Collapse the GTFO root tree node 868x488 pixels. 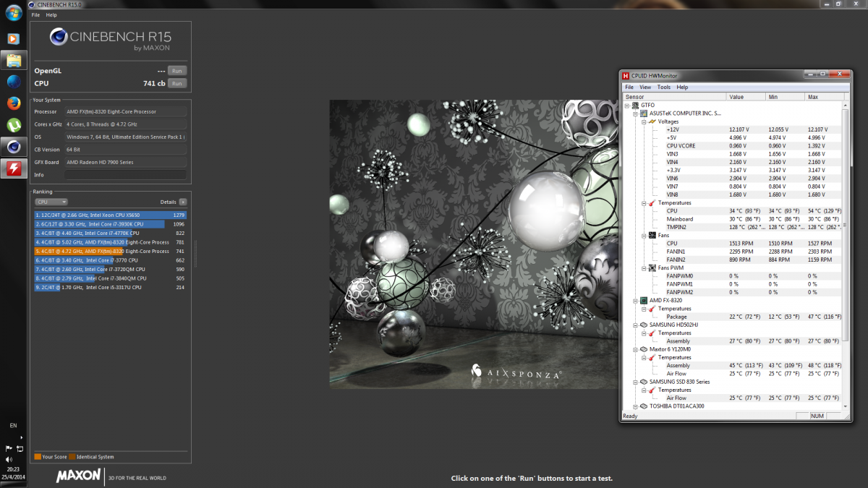[x=628, y=105]
